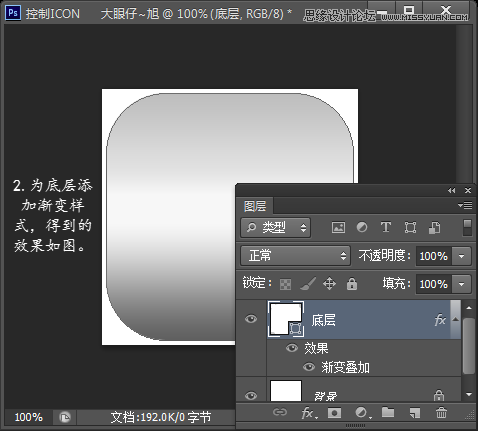Open the 正常 blend mode dropdown
Viewport: 478px width, 431px height.
click(x=295, y=256)
